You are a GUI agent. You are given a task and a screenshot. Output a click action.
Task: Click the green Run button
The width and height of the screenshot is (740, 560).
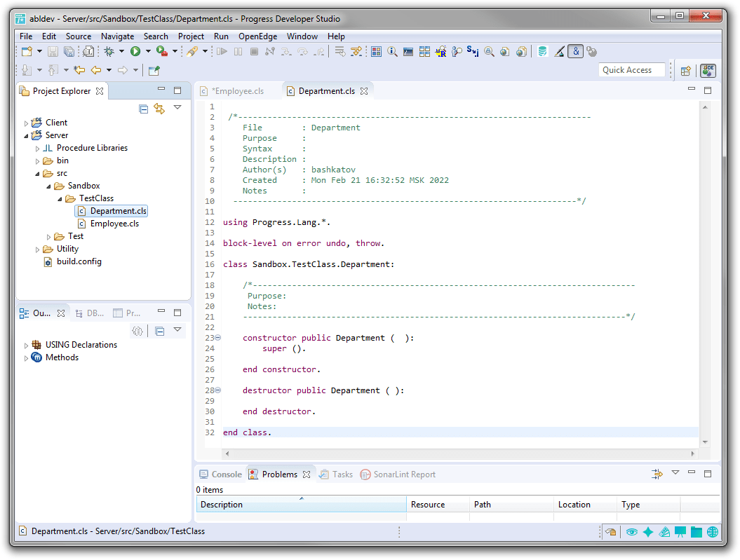click(x=135, y=51)
